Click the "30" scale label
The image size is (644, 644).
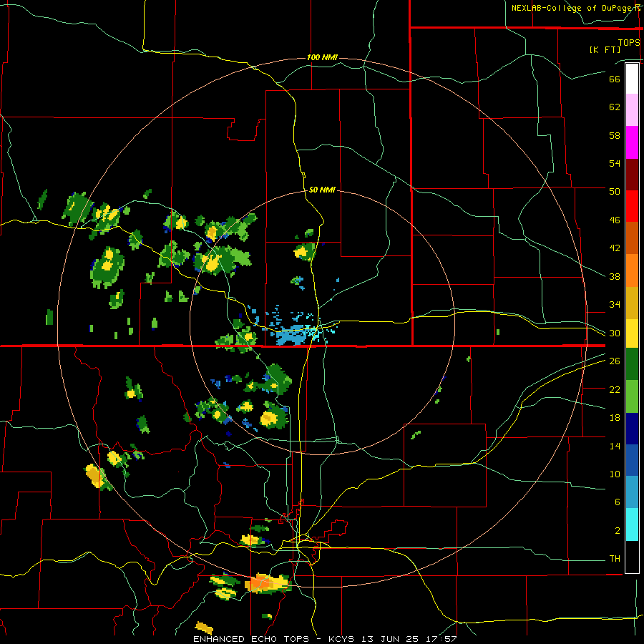615,333
